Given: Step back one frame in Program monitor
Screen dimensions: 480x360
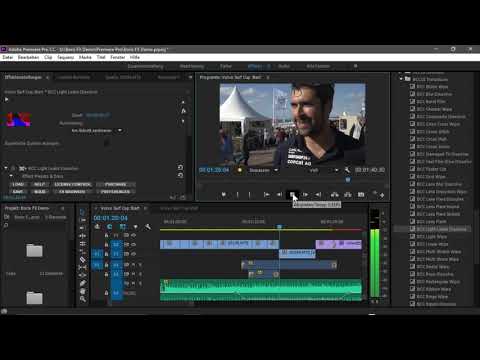Looking at the screenshot, I should pos(279,195).
